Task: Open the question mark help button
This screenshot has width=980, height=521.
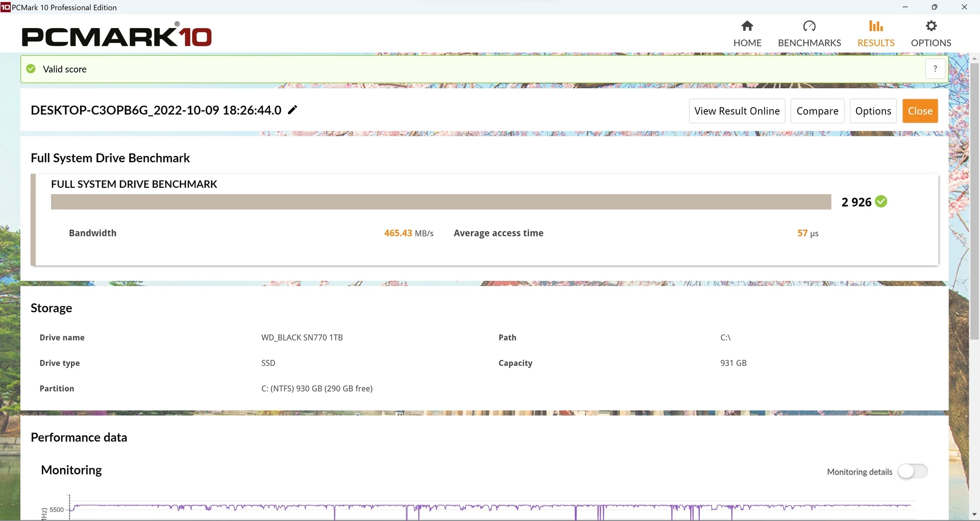Action: pos(935,68)
